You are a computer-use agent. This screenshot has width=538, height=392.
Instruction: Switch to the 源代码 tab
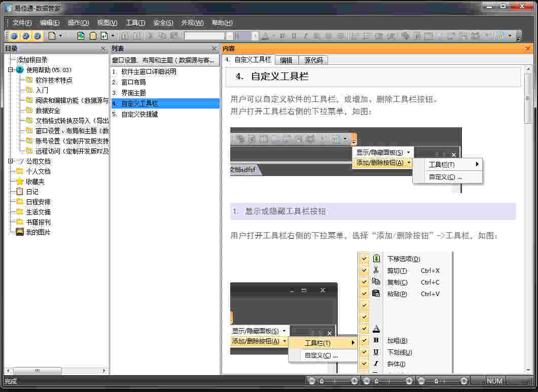click(x=314, y=60)
